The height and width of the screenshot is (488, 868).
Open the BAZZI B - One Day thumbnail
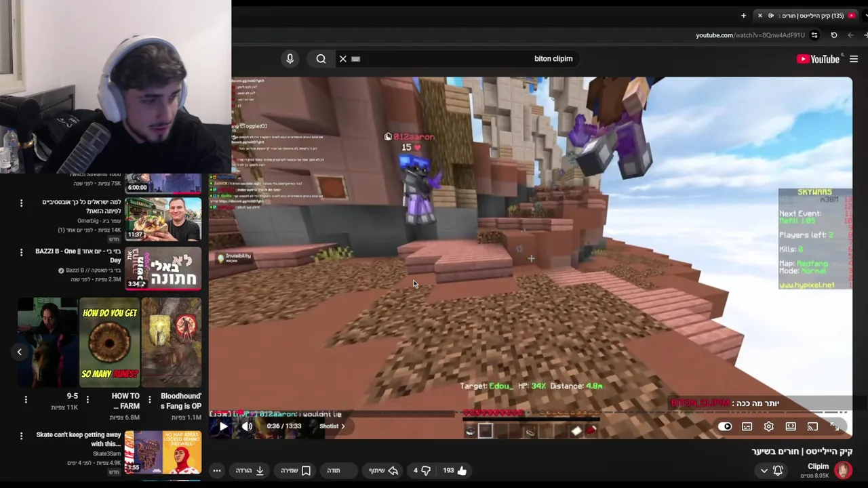click(x=163, y=268)
